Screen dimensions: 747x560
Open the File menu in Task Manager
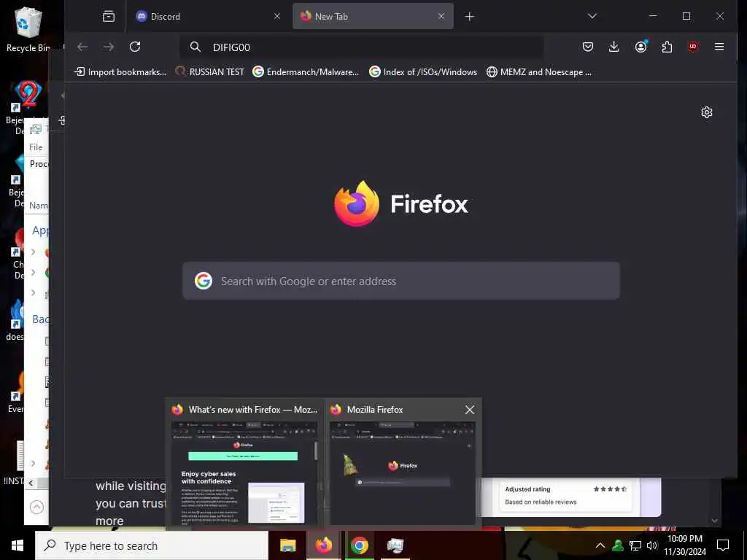click(x=36, y=147)
